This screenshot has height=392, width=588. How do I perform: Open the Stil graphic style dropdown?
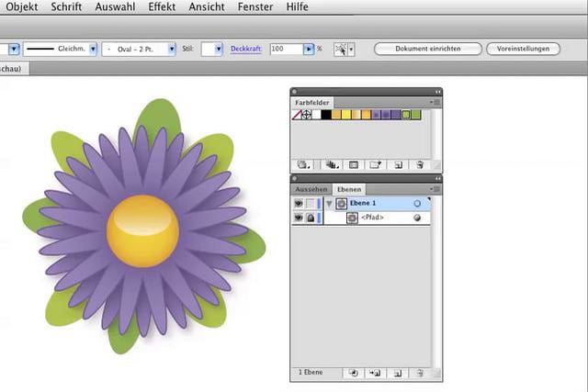coord(219,49)
